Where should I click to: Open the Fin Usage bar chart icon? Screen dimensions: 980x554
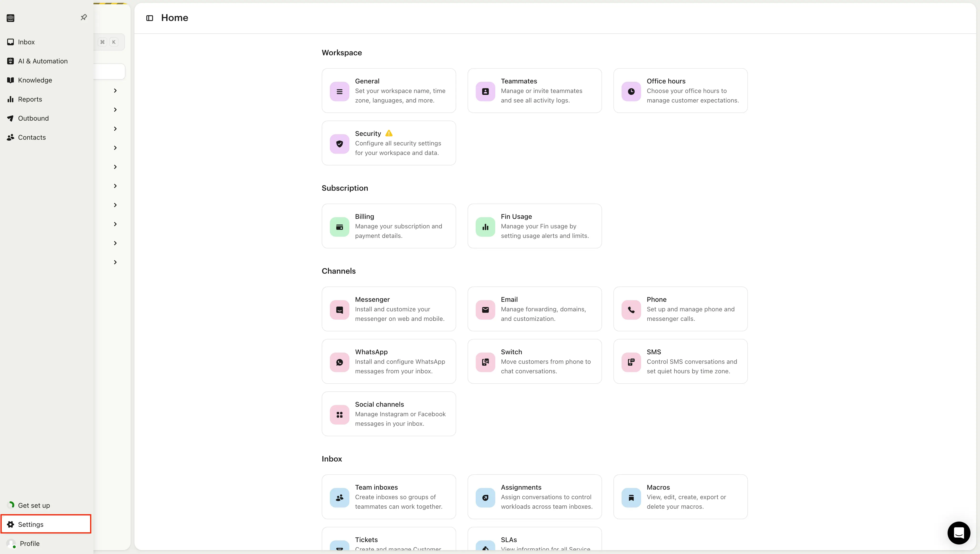click(x=485, y=227)
